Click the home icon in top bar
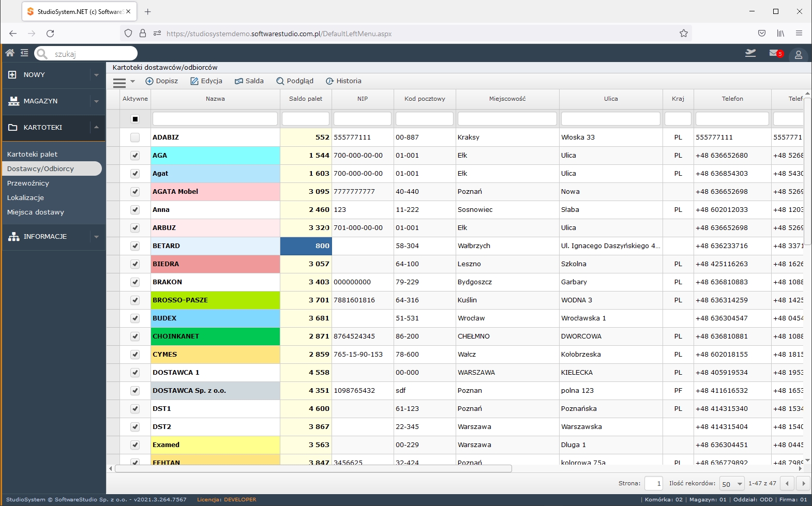The image size is (812, 506). click(10, 53)
